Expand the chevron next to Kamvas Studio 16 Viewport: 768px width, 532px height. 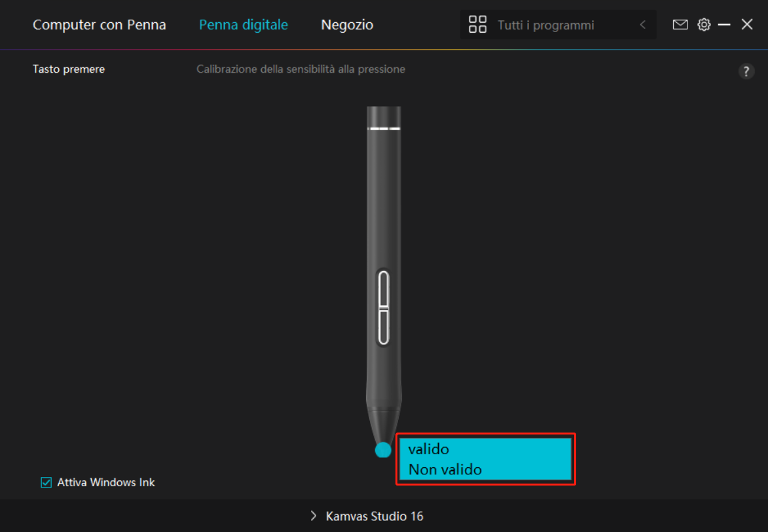(x=314, y=516)
